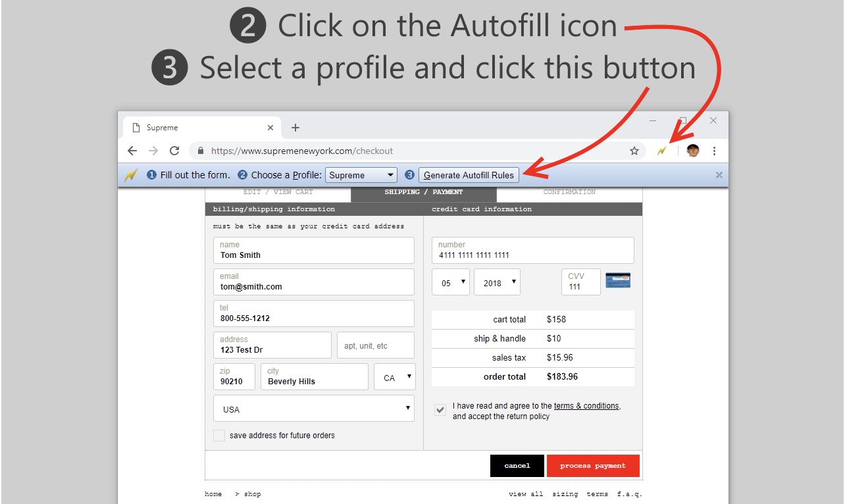The height and width of the screenshot is (504, 845).
Task: Dismiss the Autofill infobar
Action: [x=719, y=175]
